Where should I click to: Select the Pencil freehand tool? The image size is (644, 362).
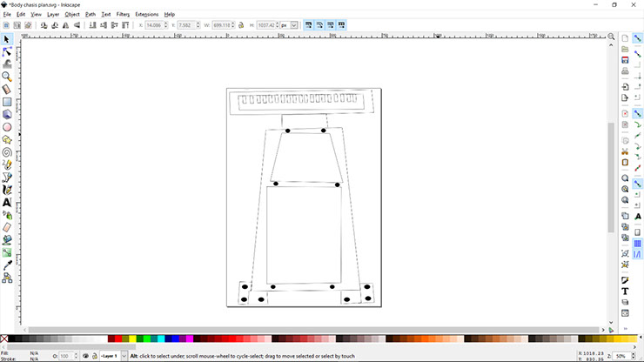7,164
